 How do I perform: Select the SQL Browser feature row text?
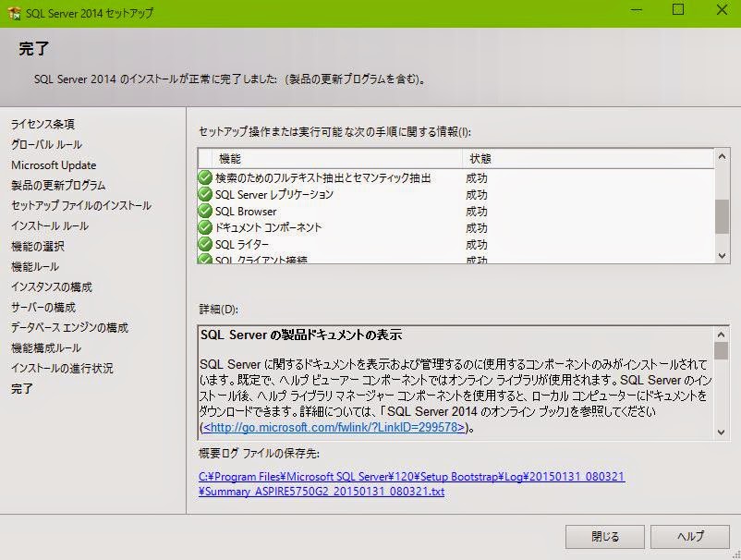(246, 212)
